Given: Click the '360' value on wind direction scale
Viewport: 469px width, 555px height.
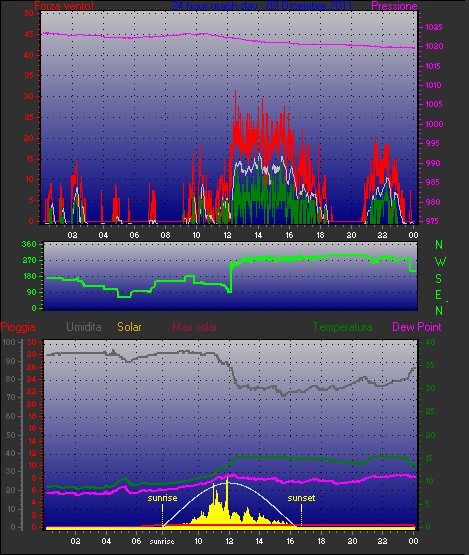Looking at the screenshot, I should point(29,244).
